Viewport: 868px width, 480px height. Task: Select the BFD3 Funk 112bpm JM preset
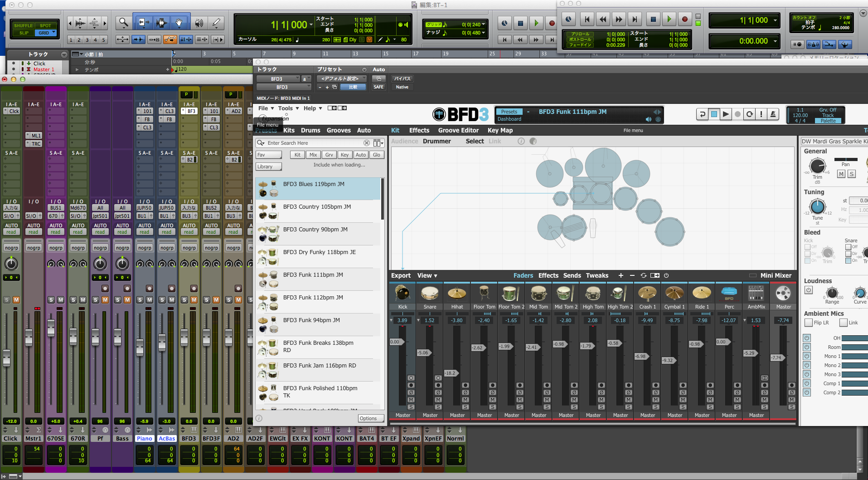[319, 302]
